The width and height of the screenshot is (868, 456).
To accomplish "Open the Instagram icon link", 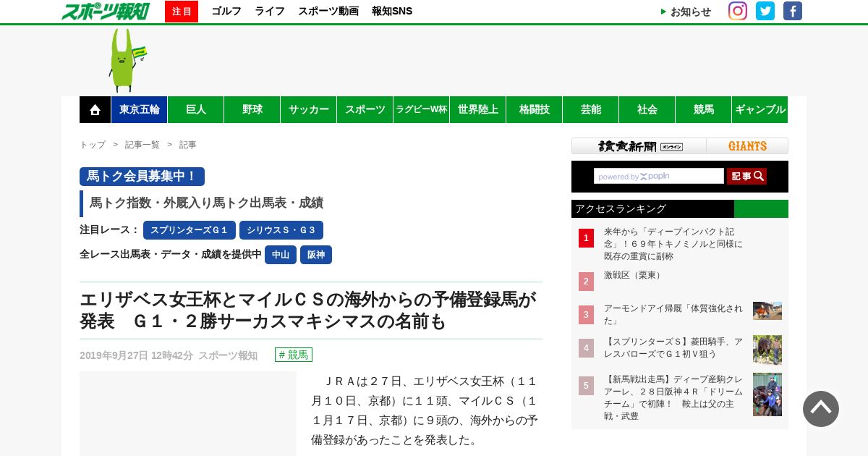I will pyautogui.click(x=738, y=11).
